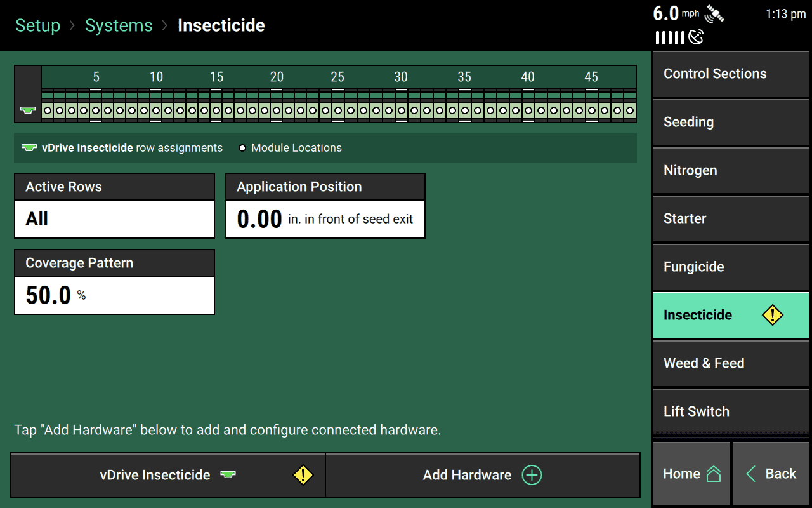Click the plus circle icon for Add Hardware

click(532, 475)
